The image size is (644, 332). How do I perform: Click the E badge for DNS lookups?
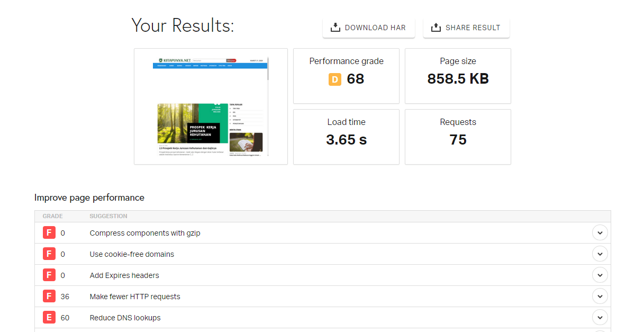(x=49, y=318)
